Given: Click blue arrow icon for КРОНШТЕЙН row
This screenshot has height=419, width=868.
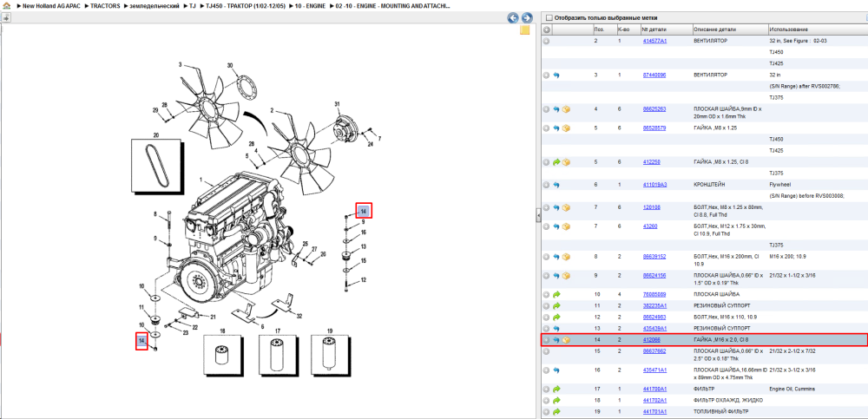Looking at the screenshot, I should click(x=556, y=185).
